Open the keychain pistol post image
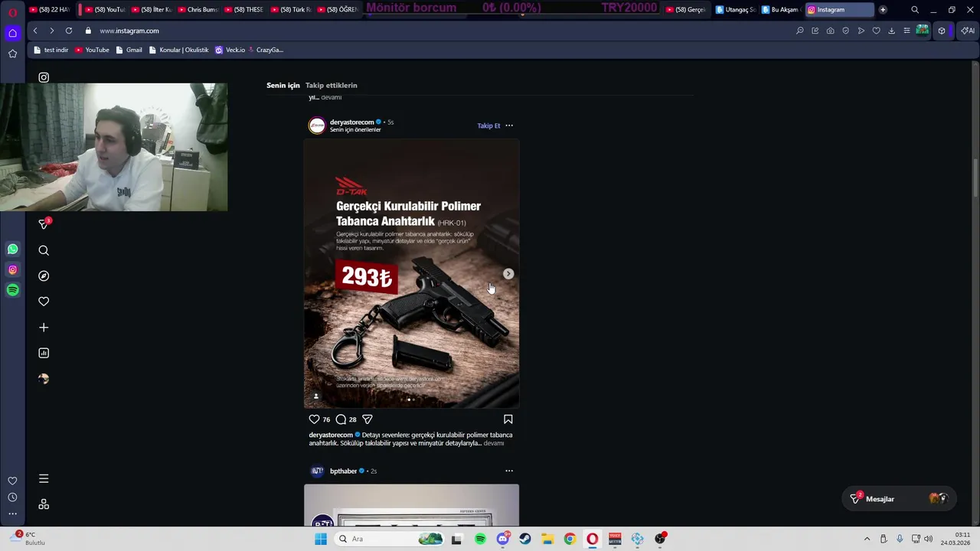The height and width of the screenshot is (551, 980). (x=411, y=273)
